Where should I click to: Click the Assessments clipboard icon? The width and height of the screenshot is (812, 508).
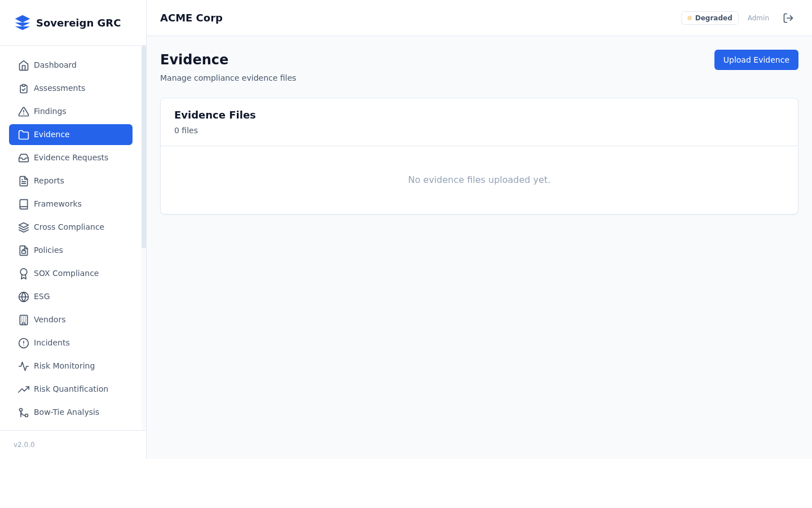[24, 88]
